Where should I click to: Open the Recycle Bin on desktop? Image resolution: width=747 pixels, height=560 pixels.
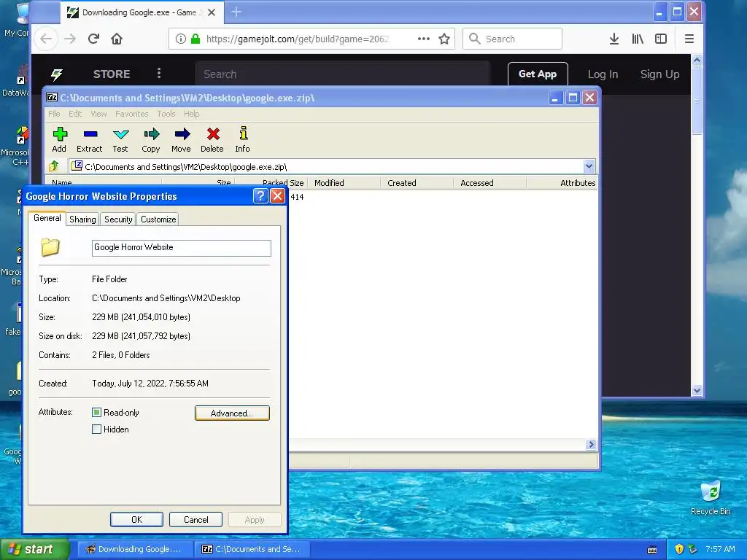[711, 497]
